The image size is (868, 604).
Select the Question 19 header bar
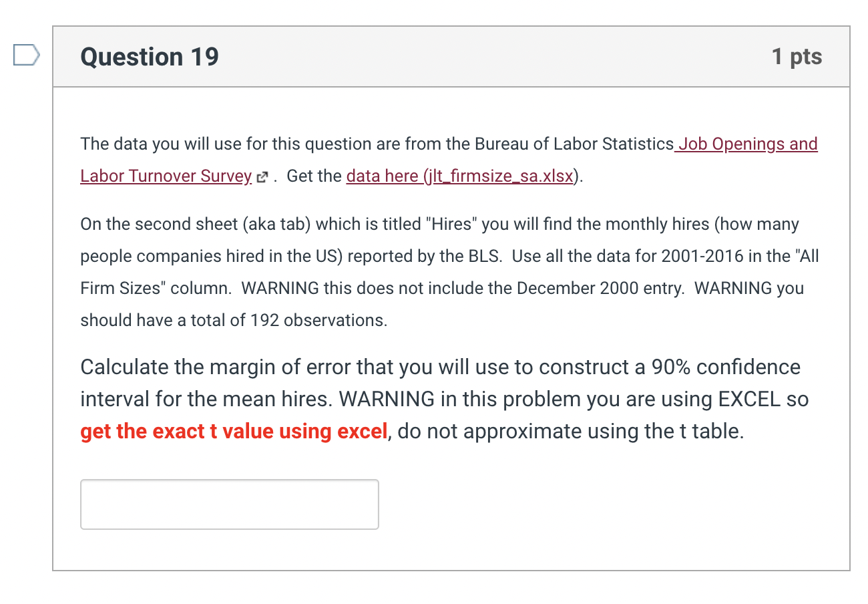coord(447,57)
